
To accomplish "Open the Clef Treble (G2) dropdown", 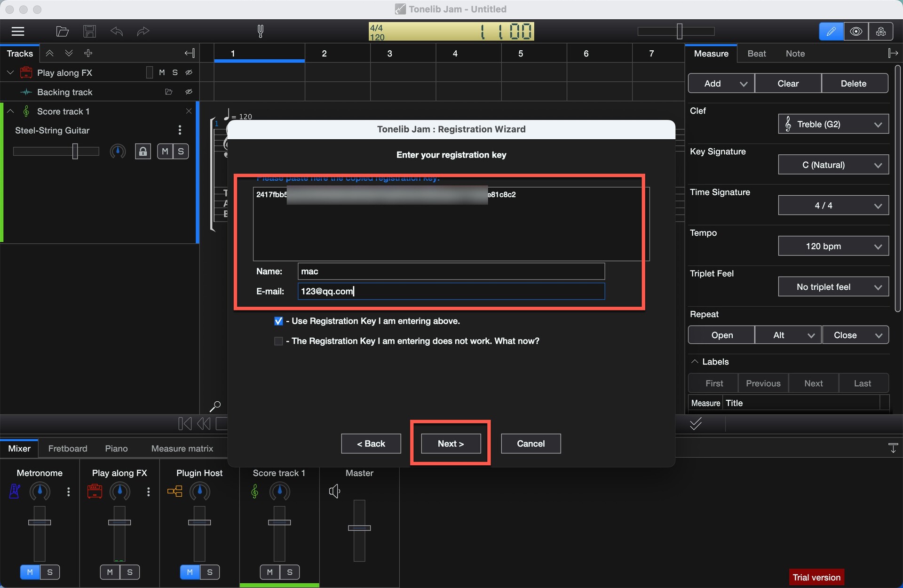I will 833,124.
